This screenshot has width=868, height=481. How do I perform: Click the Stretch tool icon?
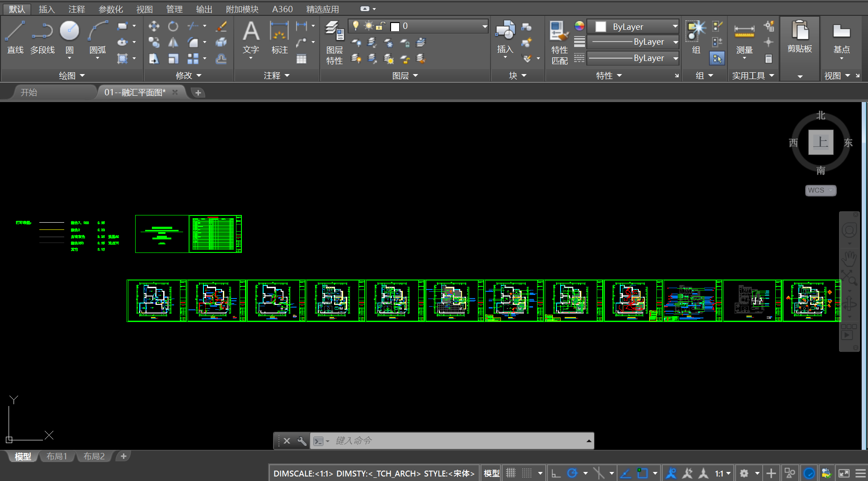pyautogui.click(x=154, y=59)
